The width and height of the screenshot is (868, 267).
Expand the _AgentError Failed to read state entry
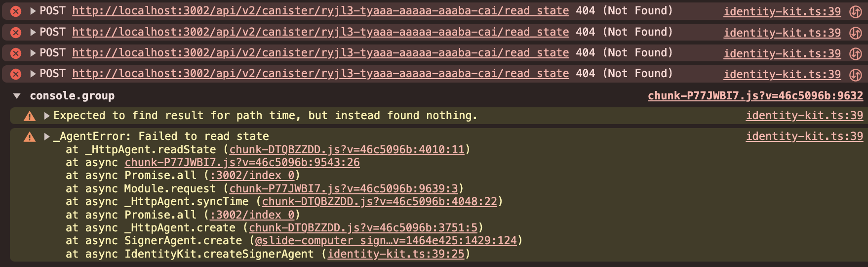click(x=47, y=136)
